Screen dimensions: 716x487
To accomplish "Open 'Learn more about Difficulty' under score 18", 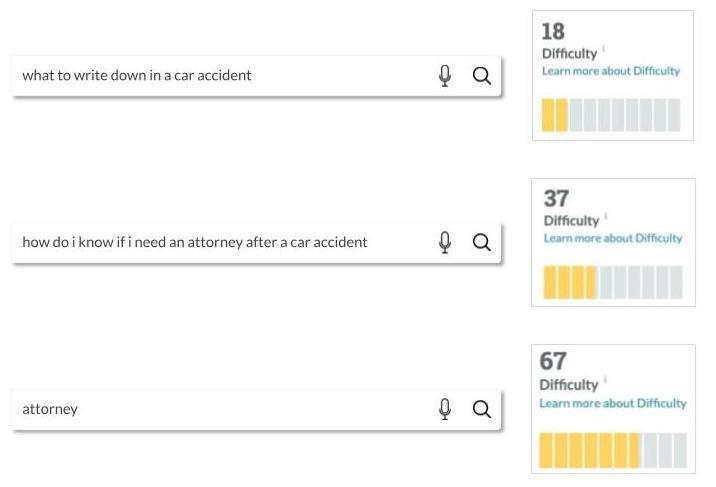I will 610,71.
